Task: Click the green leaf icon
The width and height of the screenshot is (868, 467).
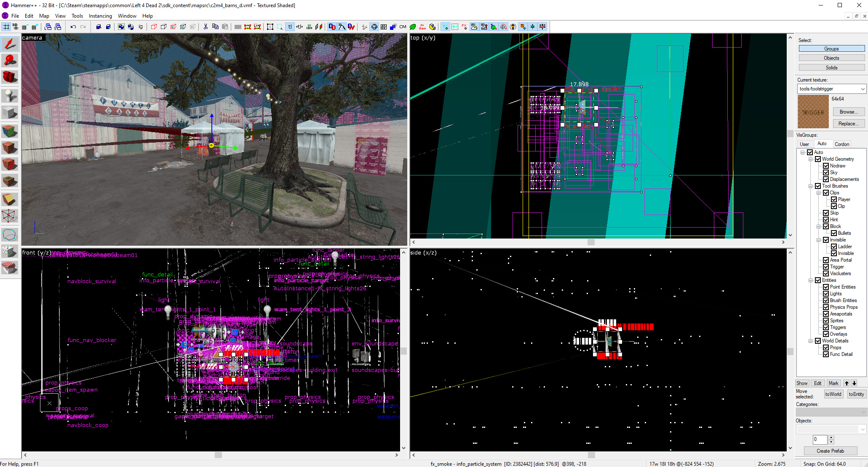Action: (413, 27)
